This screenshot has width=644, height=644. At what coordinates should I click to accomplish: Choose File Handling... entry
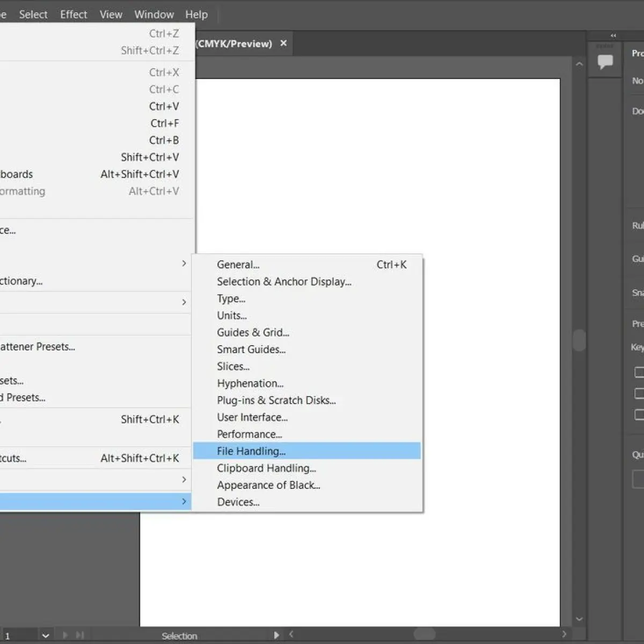(307, 451)
